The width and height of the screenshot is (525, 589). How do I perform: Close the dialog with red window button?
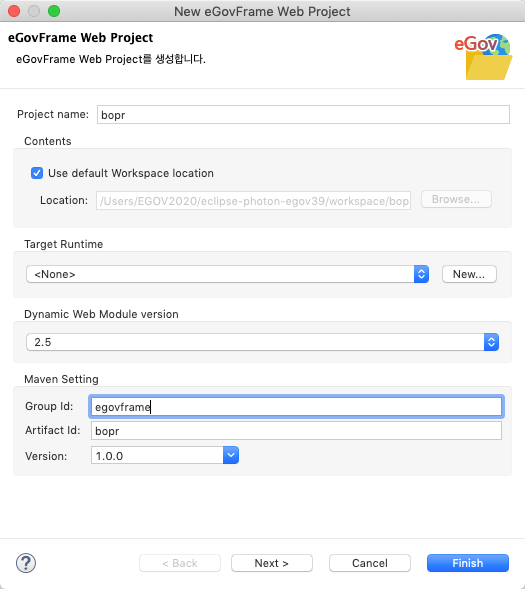click(x=14, y=11)
